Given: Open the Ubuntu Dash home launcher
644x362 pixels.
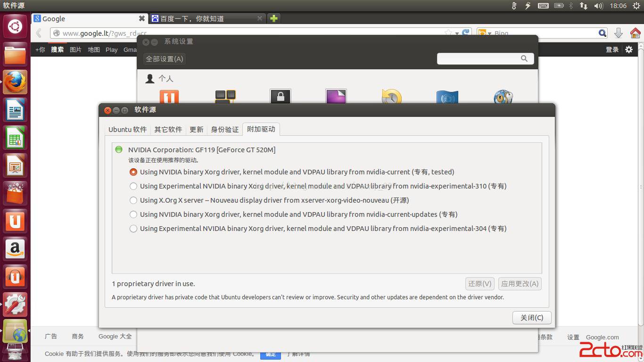Looking at the screenshot, I should click(15, 26).
